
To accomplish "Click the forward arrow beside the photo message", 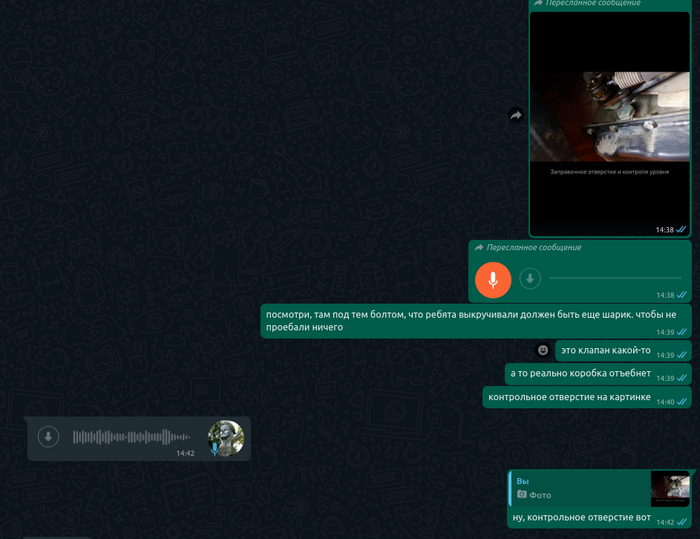I will click(516, 116).
